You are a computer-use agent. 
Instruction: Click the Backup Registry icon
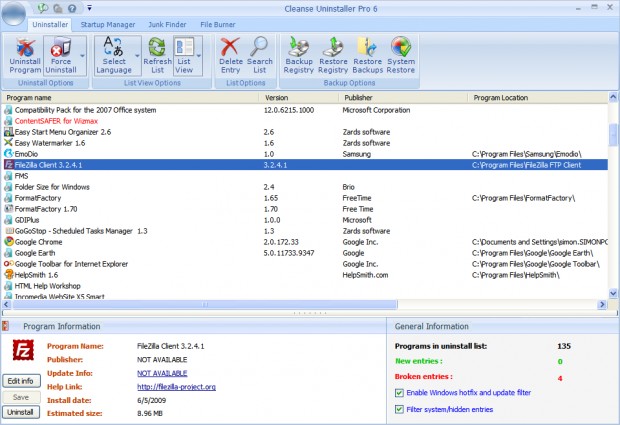pyautogui.click(x=299, y=47)
